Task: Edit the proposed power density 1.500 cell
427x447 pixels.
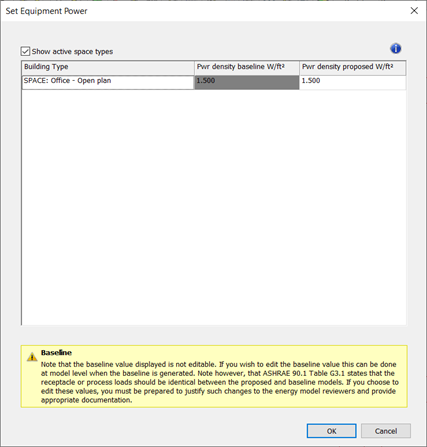Action: pyautogui.click(x=353, y=82)
